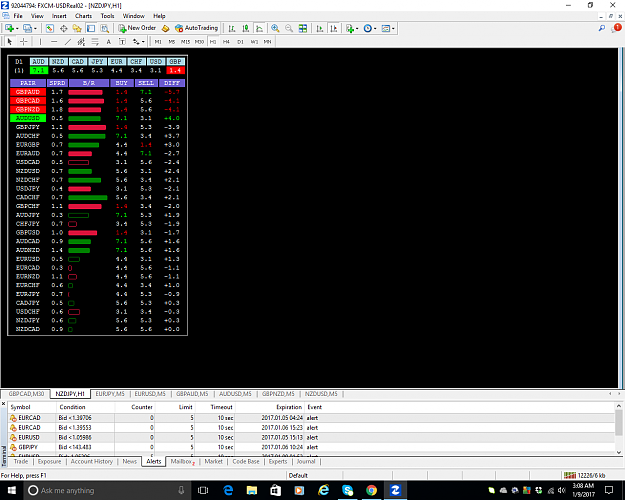This screenshot has height=500, width=625.
Task: Open the Windows Start menu
Action: pyautogui.click(x=12, y=490)
